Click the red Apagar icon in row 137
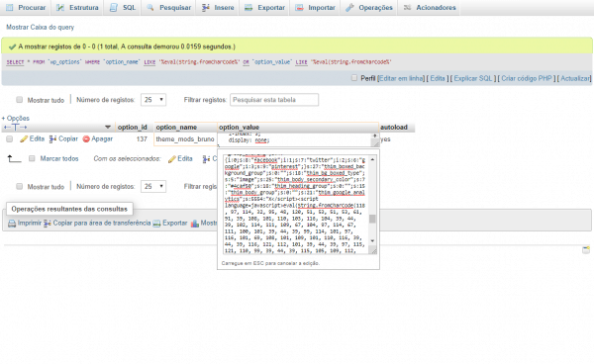 pos(86,139)
